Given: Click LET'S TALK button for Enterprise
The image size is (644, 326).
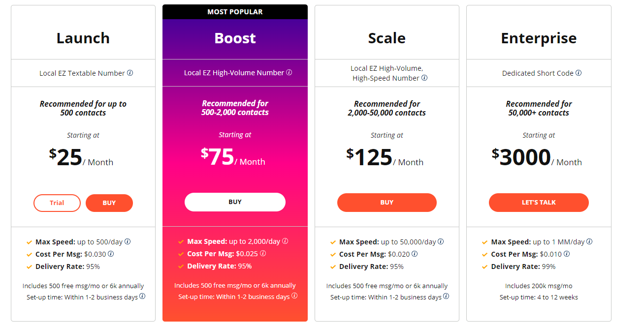Looking at the screenshot, I should tap(539, 203).
